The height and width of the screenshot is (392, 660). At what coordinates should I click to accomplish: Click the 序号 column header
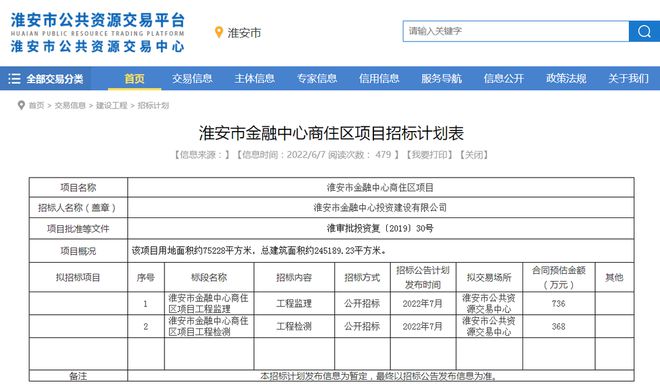tap(146, 277)
